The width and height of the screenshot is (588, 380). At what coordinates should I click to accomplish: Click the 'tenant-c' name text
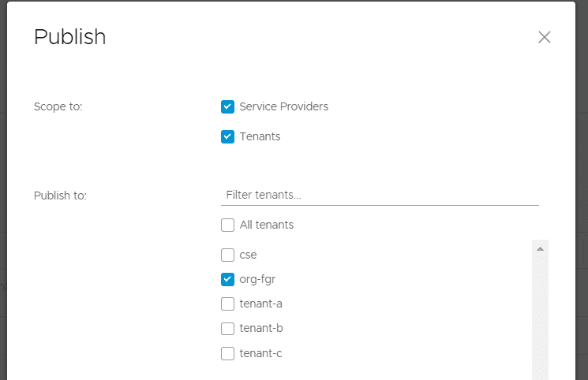point(261,353)
